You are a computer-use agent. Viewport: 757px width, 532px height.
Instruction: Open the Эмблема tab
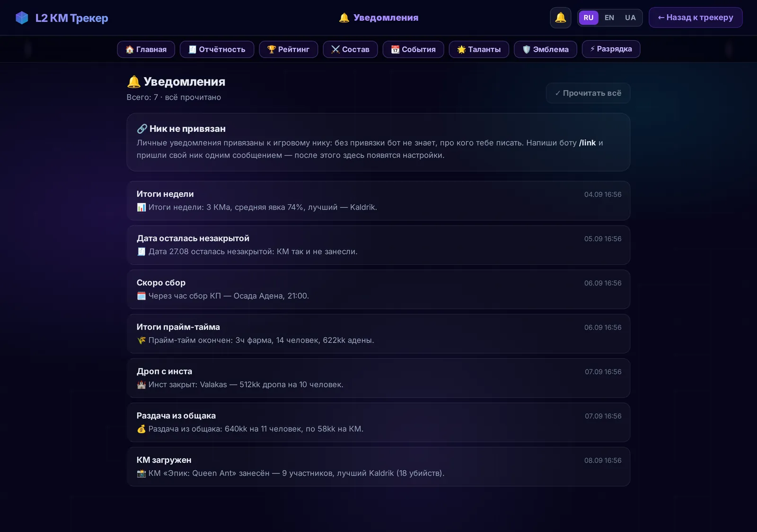coord(546,49)
